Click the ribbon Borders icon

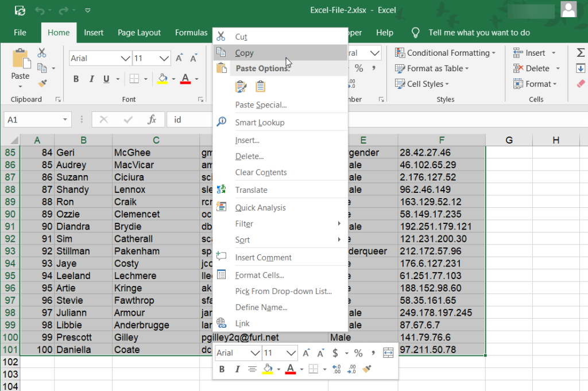(x=134, y=79)
